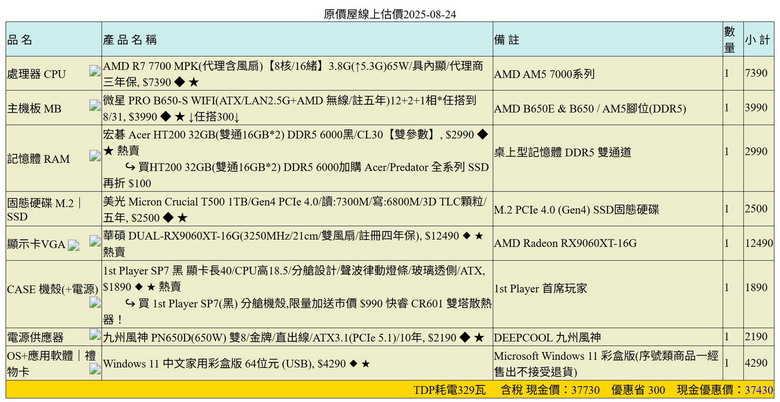Click the DEEPCOOL 九州風神 note
Image resolution: width=780 pixels, height=402 pixels.
[547, 338]
